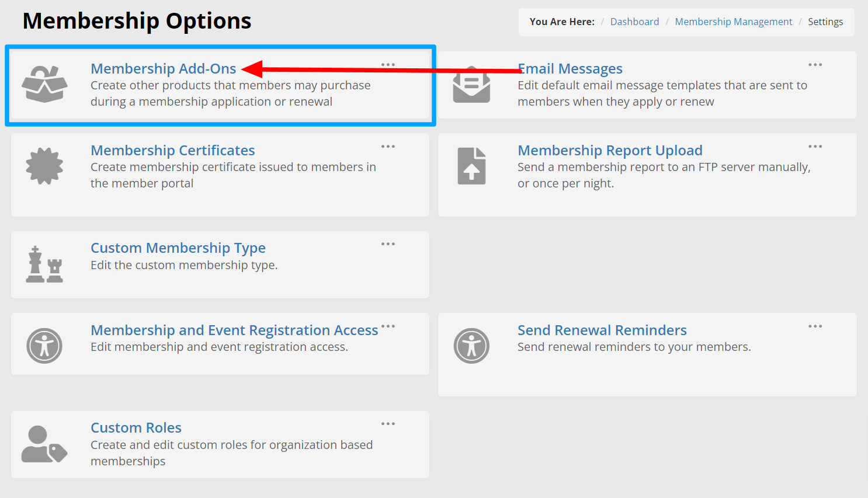This screenshot has height=498, width=868.
Task: Open the ellipsis menu on Email Messages card
Action: pos(815,65)
